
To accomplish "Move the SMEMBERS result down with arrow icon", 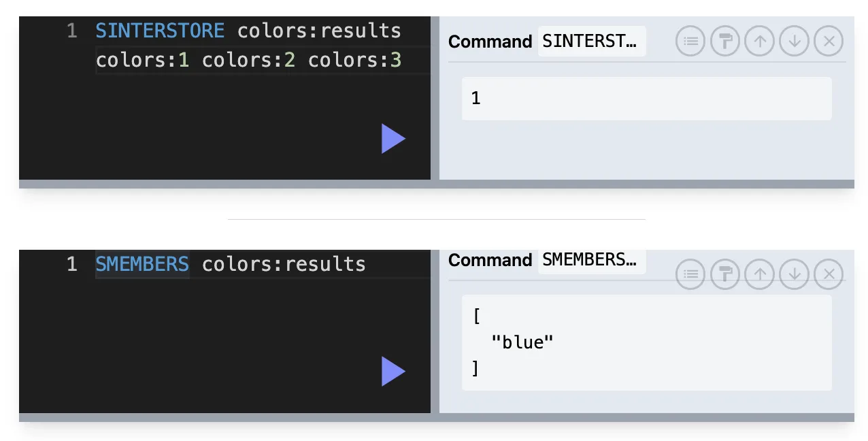I will point(794,274).
